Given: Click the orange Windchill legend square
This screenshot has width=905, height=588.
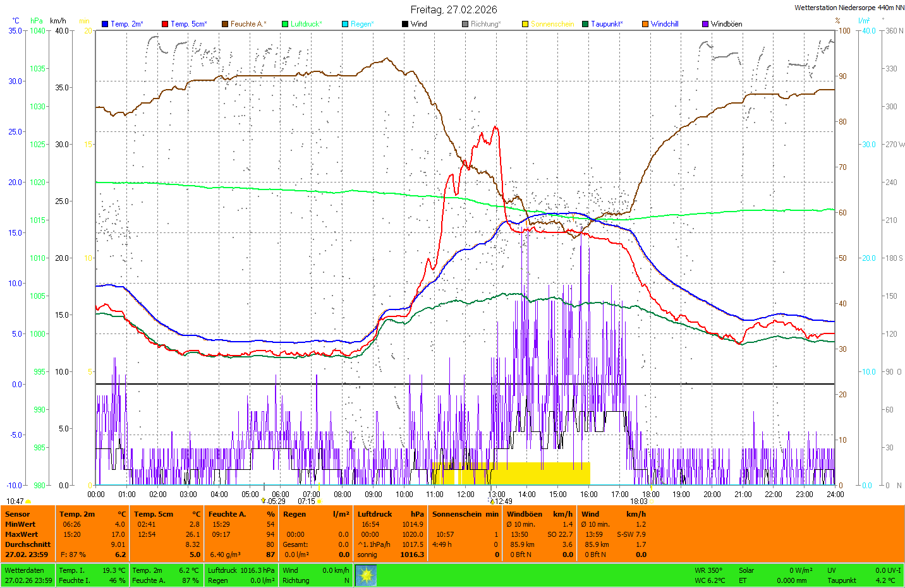Looking at the screenshot, I should point(645,24).
